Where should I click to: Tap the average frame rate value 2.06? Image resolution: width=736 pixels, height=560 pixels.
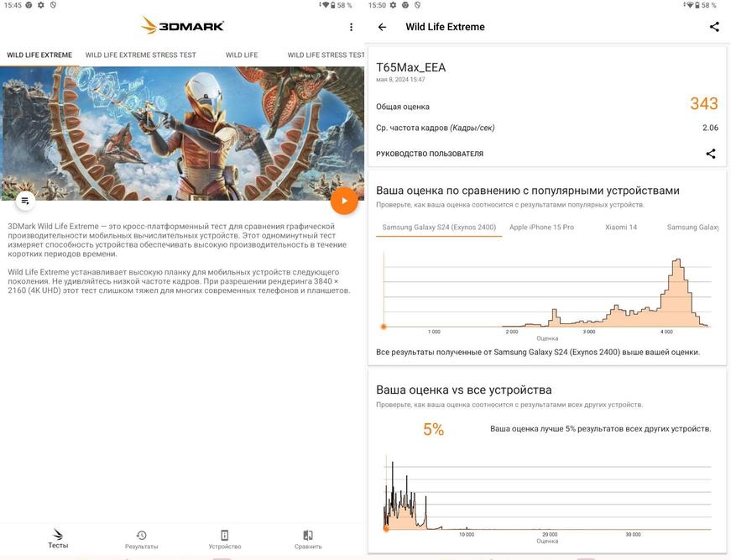710,128
